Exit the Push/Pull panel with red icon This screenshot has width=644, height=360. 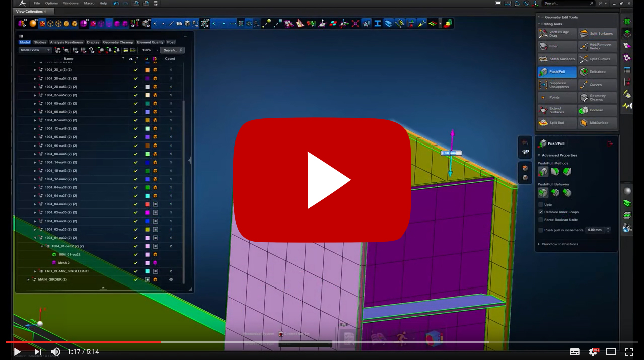tap(610, 144)
